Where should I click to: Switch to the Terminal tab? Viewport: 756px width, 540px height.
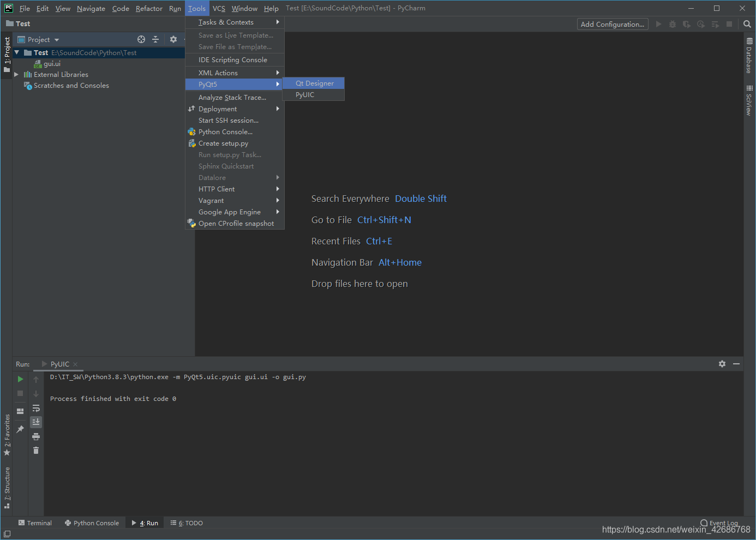(x=35, y=523)
